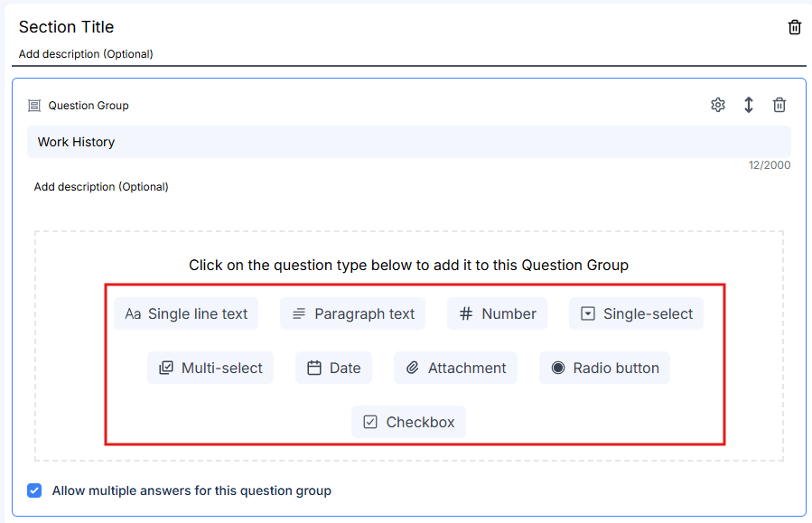The image size is (812, 523).
Task: Add a Multi-select question to the group
Action: (210, 368)
